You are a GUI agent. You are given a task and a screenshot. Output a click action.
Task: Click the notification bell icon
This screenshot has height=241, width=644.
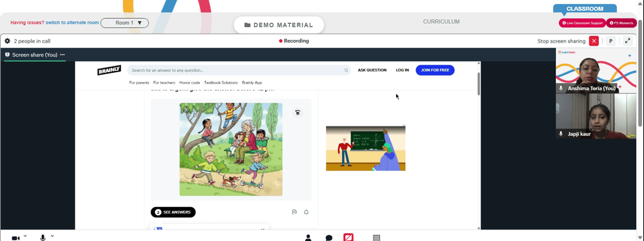click(x=306, y=212)
